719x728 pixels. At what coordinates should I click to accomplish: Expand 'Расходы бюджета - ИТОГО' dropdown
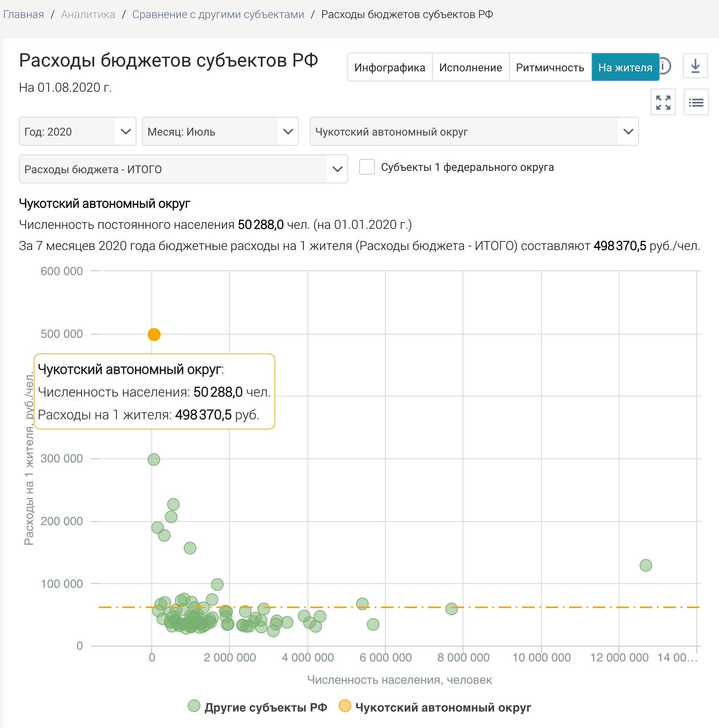coord(183,169)
